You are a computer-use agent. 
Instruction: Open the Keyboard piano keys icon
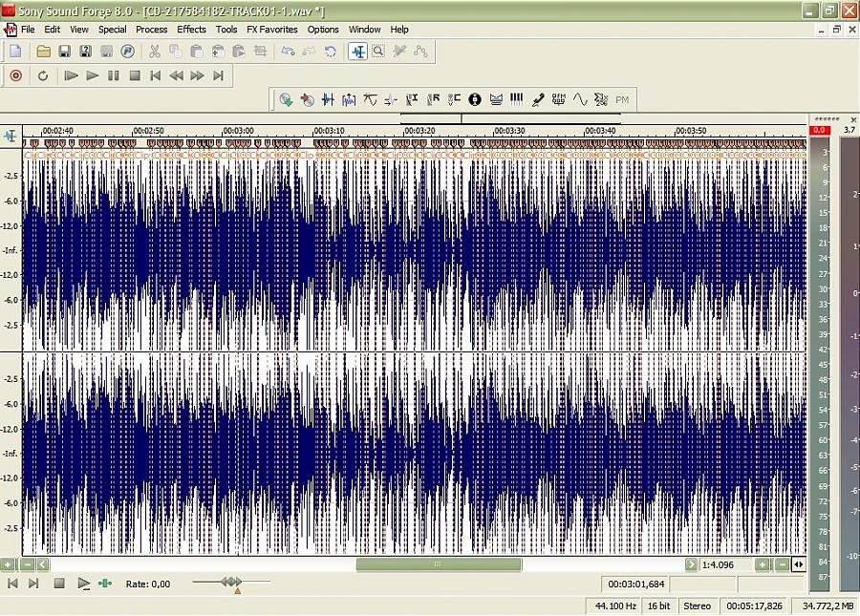point(517,99)
